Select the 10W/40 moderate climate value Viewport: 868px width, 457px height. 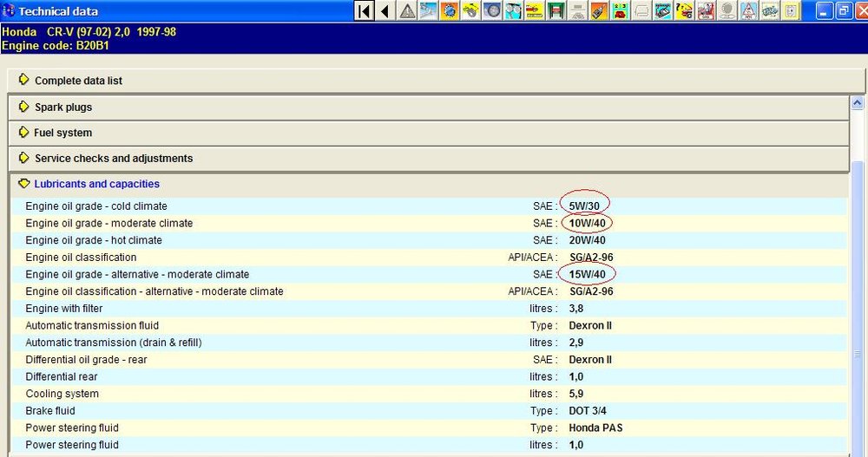point(587,223)
